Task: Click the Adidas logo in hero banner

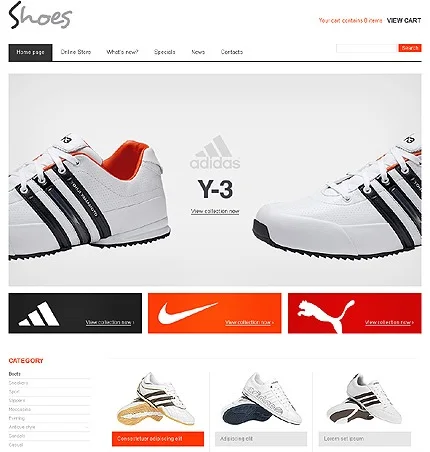Action: click(x=215, y=152)
